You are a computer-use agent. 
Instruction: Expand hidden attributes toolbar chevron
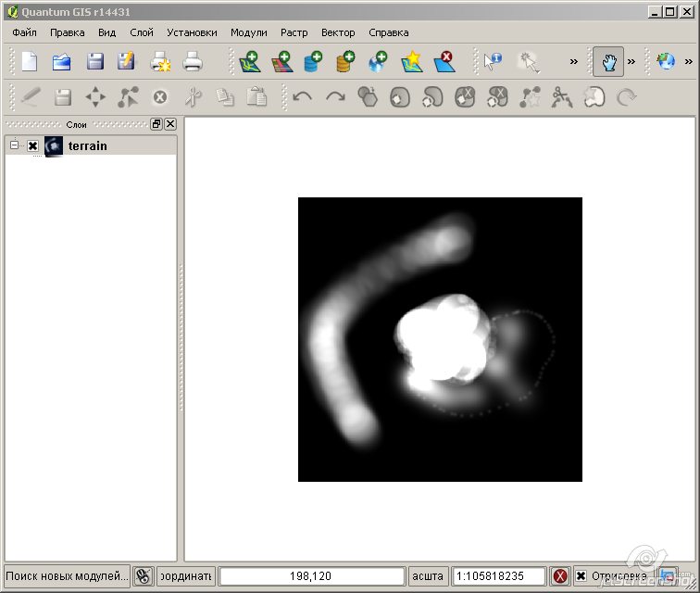point(574,62)
